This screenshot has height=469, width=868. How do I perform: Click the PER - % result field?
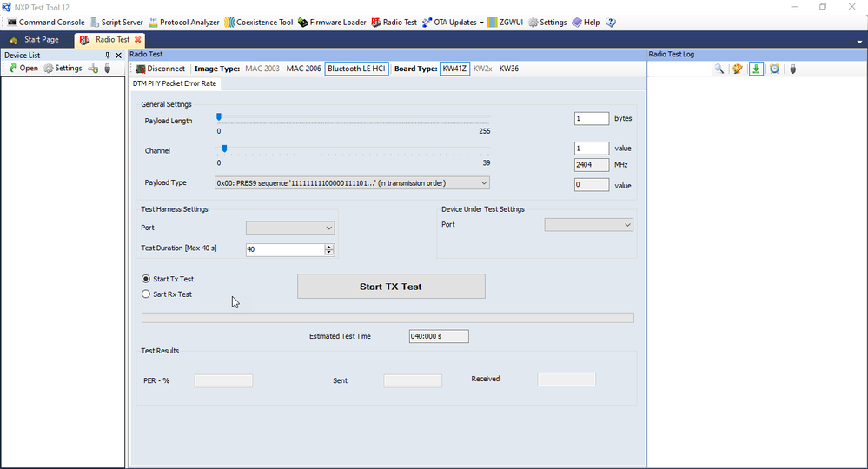click(x=223, y=380)
